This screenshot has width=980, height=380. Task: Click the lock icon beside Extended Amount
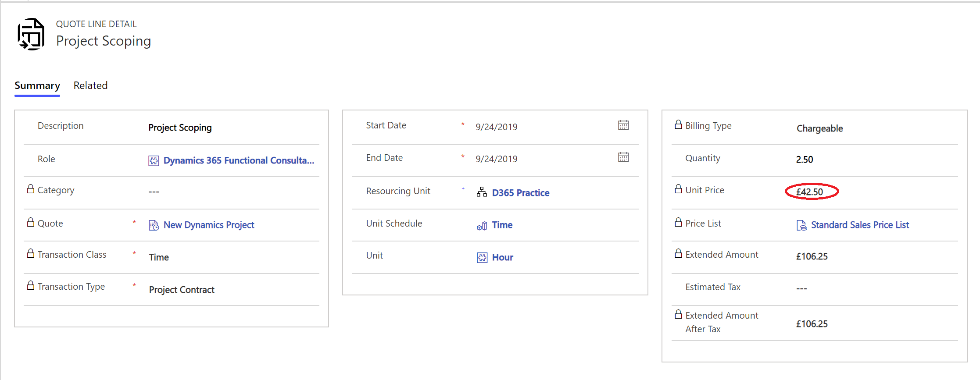point(678,253)
